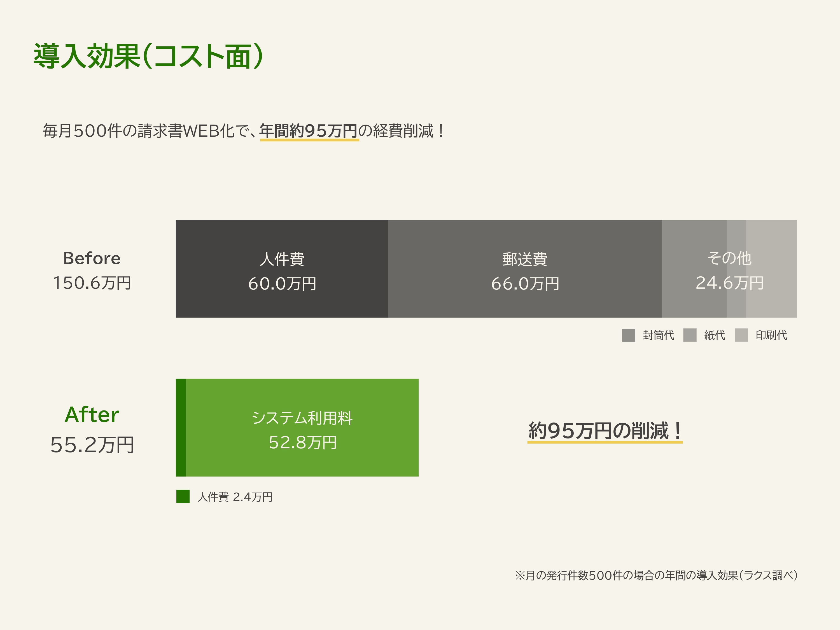The width and height of the screenshot is (840, 630).
Task: Click the 封筒代 legend color swatch
Action: (x=629, y=335)
